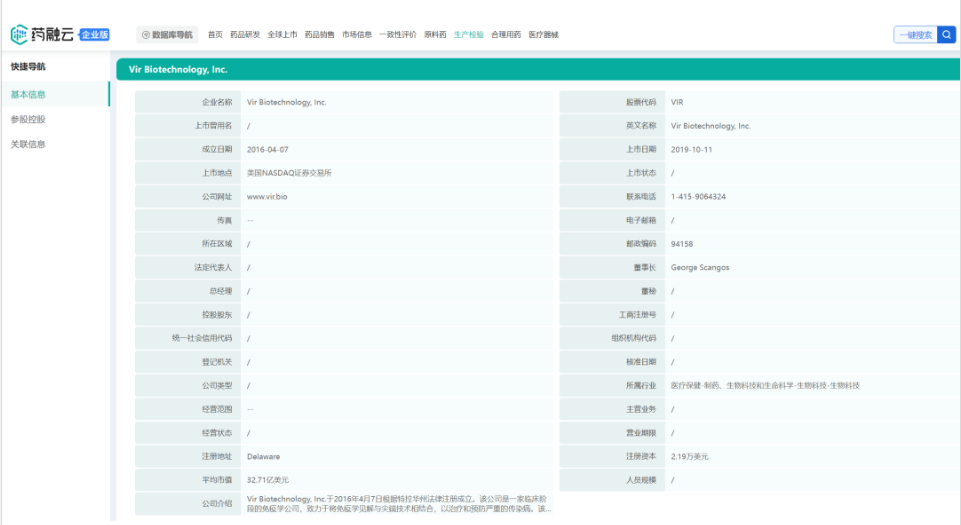Open 合理用药 in navigation bar
The height and width of the screenshot is (525, 961).
pos(506,35)
